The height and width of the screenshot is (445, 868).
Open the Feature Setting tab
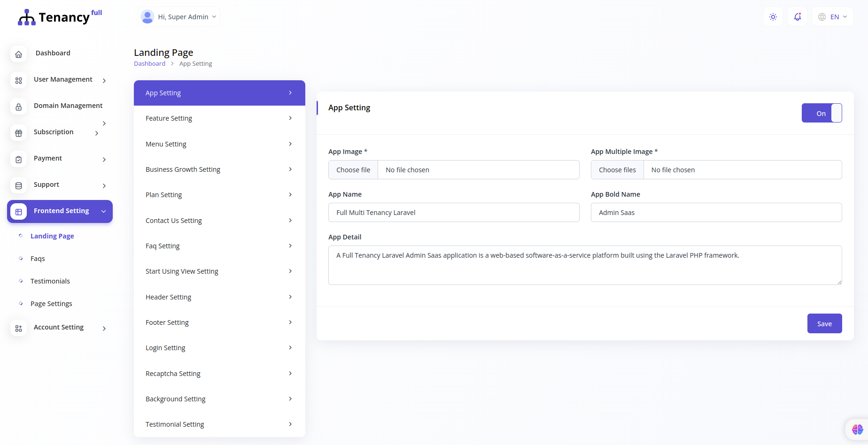click(219, 118)
